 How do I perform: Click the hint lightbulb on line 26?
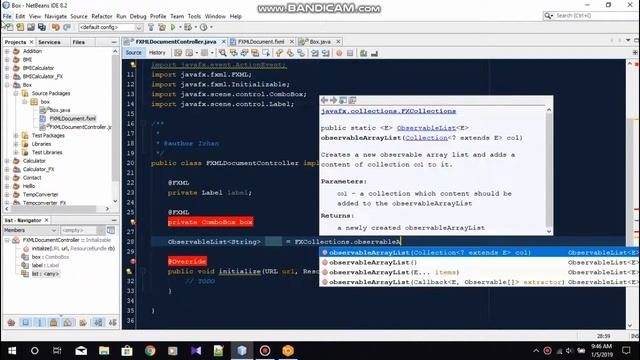pos(133,222)
